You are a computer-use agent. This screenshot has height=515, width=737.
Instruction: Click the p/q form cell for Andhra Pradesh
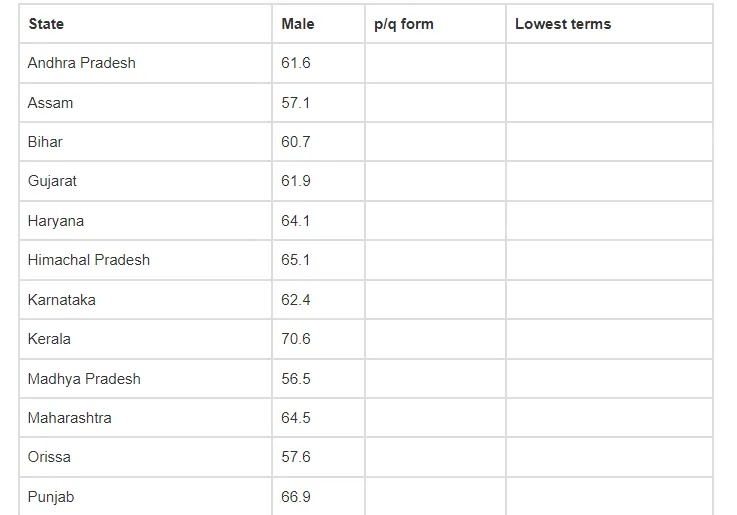pyautogui.click(x=435, y=63)
